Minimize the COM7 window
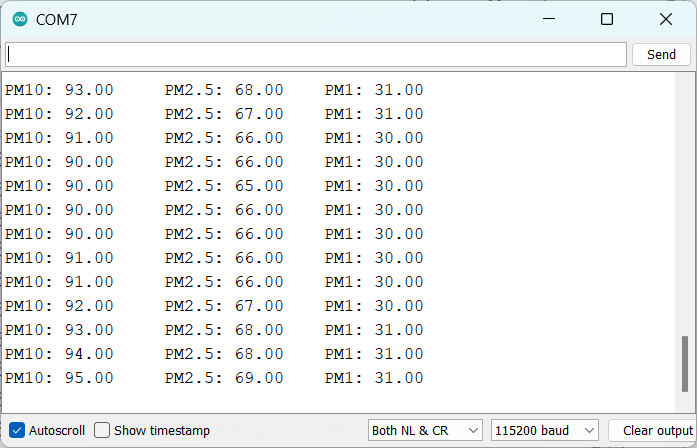 coord(549,19)
